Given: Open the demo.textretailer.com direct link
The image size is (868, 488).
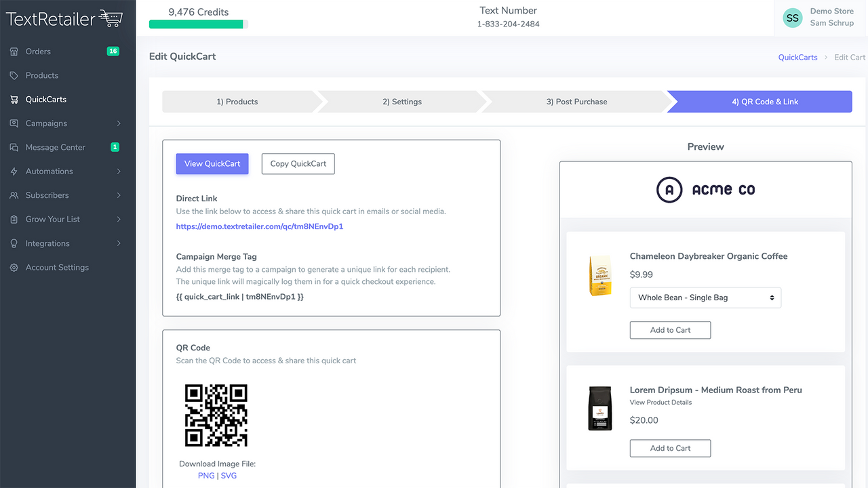Looking at the screenshot, I should click(x=260, y=226).
